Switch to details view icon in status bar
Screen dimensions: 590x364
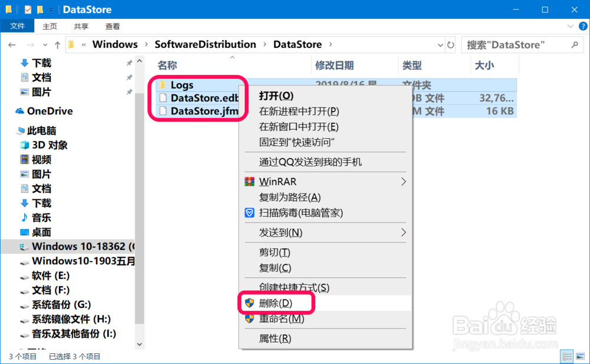pos(567,356)
